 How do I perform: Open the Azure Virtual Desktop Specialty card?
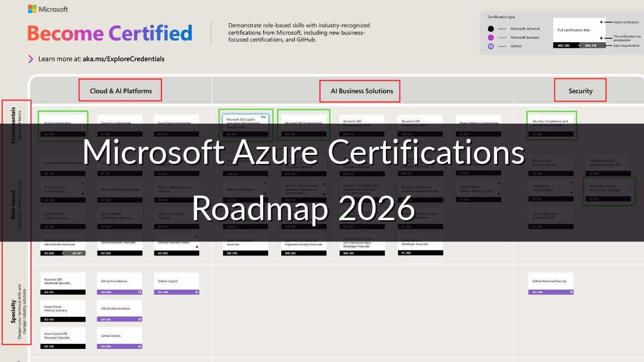pos(63,311)
